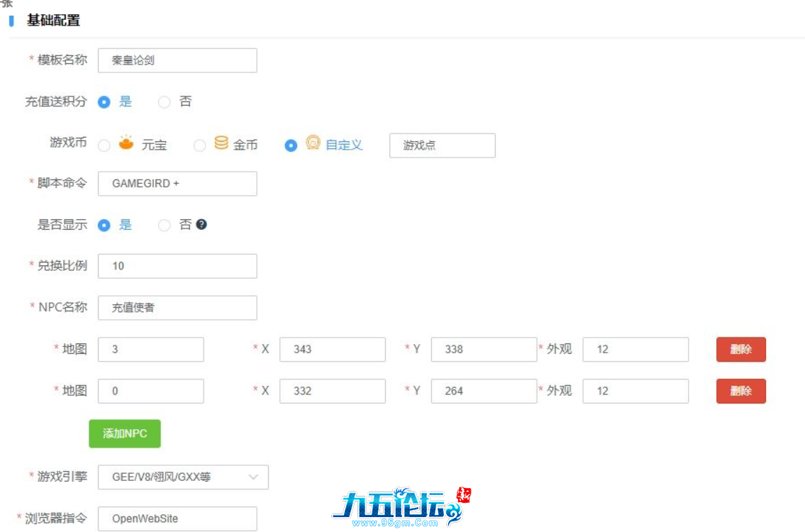This screenshot has height=532, width=805.
Task: Click the 地图 field containing 3
Action: (151, 349)
